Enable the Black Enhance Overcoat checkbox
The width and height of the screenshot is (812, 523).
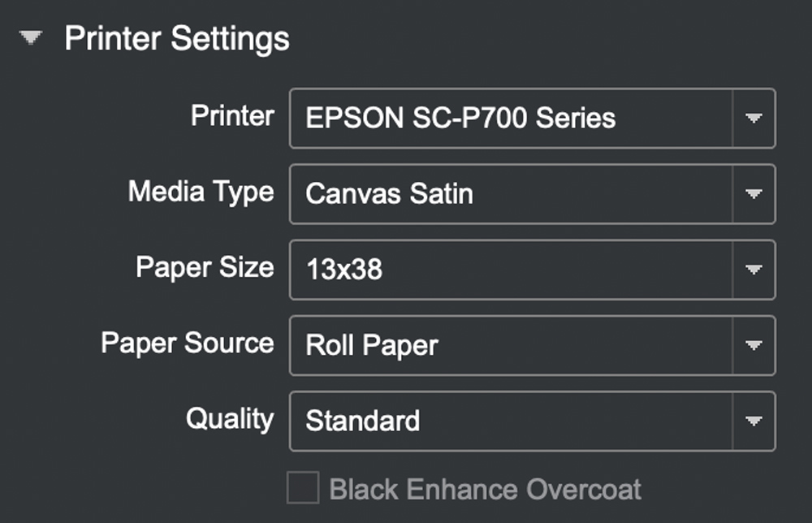pos(303,489)
